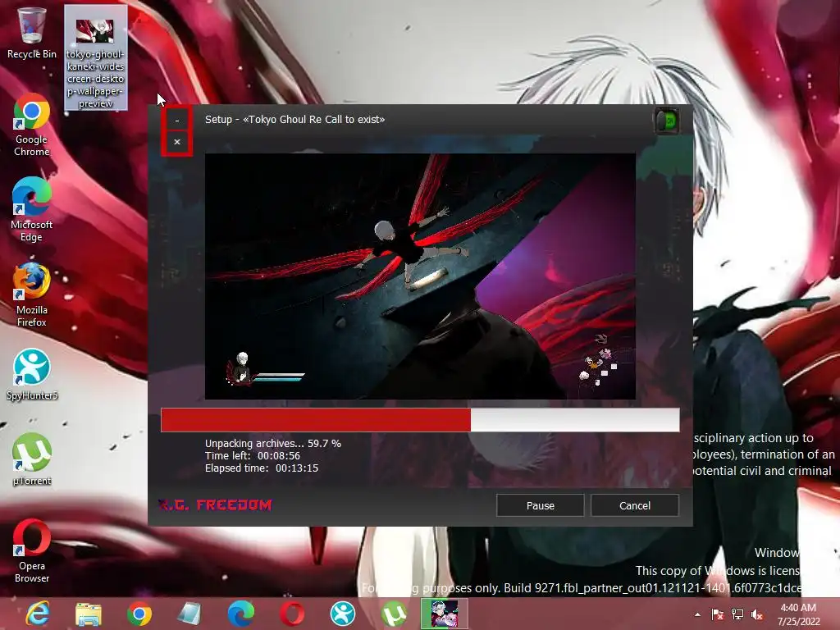The width and height of the screenshot is (840, 630).
Task: Open Chrome from the taskbar
Action: 139,614
